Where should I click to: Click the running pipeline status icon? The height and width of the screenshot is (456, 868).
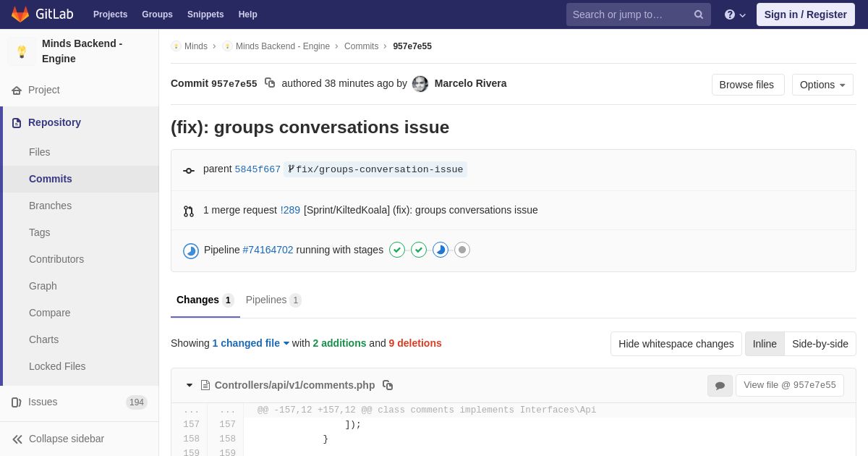[191, 250]
